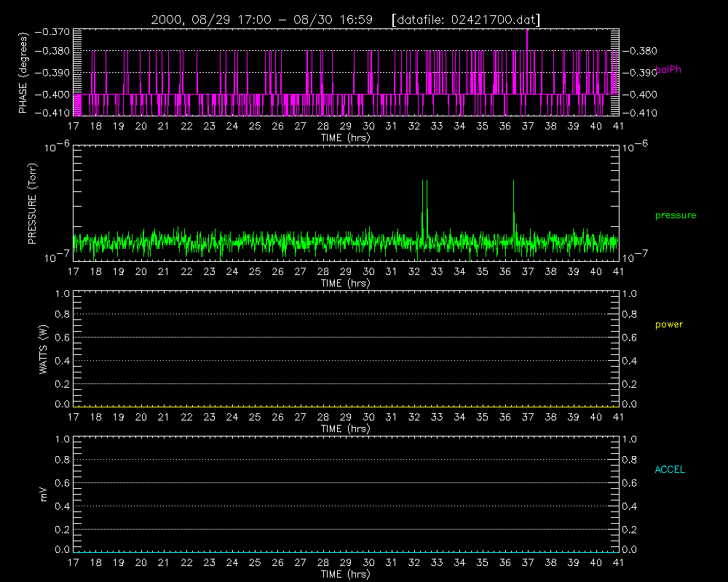Click the PRESSURE (Torr) axis label
The width and height of the screenshot is (728, 582).
32,204
